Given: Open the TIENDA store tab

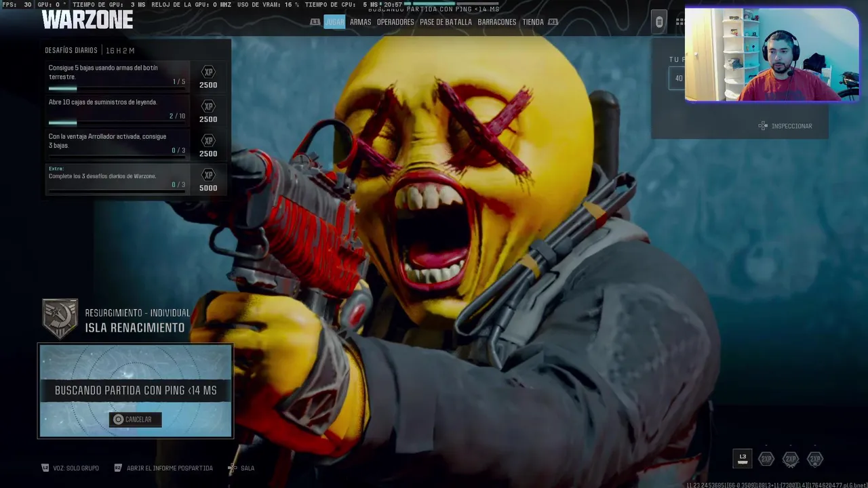Looking at the screenshot, I should (x=533, y=22).
